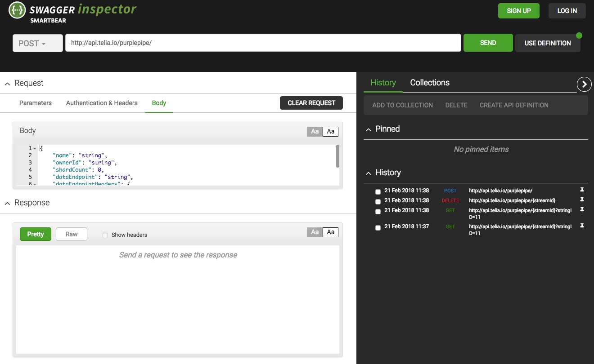
Task: Fold the dataEndpointHeaders block at line 6
Action: [x=35, y=184]
